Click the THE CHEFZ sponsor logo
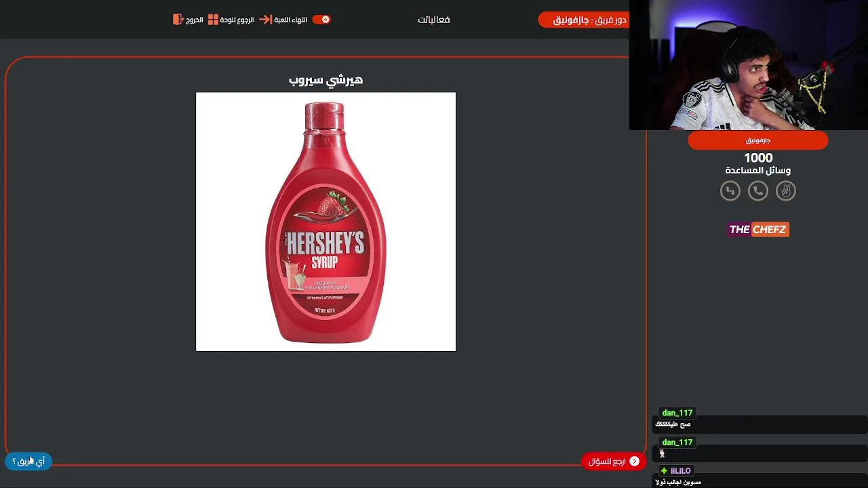Image resolution: width=868 pixels, height=488 pixels. pyautogui.click(x=758, y=229)
